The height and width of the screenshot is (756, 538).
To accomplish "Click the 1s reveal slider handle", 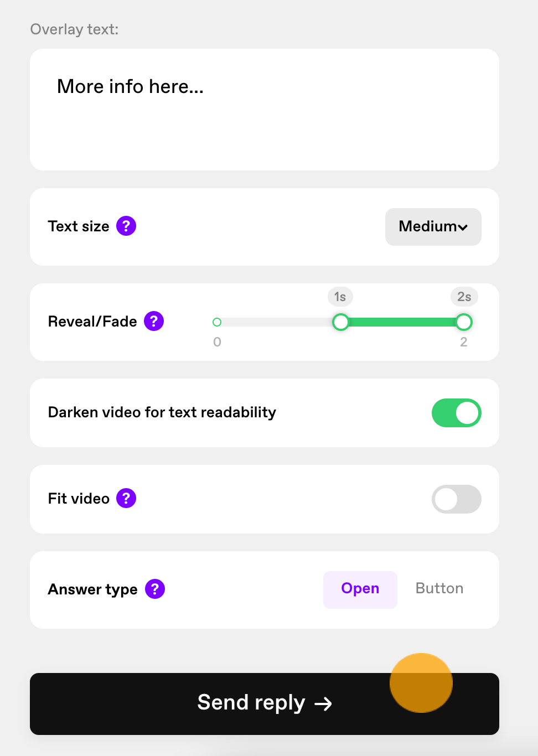I will coord(341,322).
